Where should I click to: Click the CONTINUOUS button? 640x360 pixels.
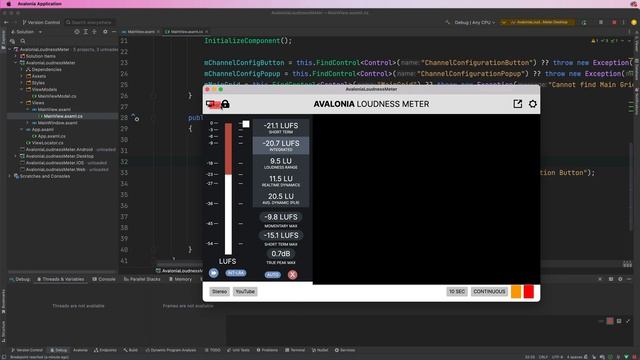pyautogui.click(x=489, y=291)
